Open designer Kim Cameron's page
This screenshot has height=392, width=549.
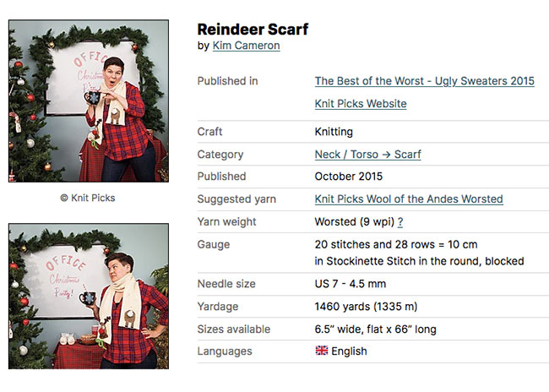[246, 46]
